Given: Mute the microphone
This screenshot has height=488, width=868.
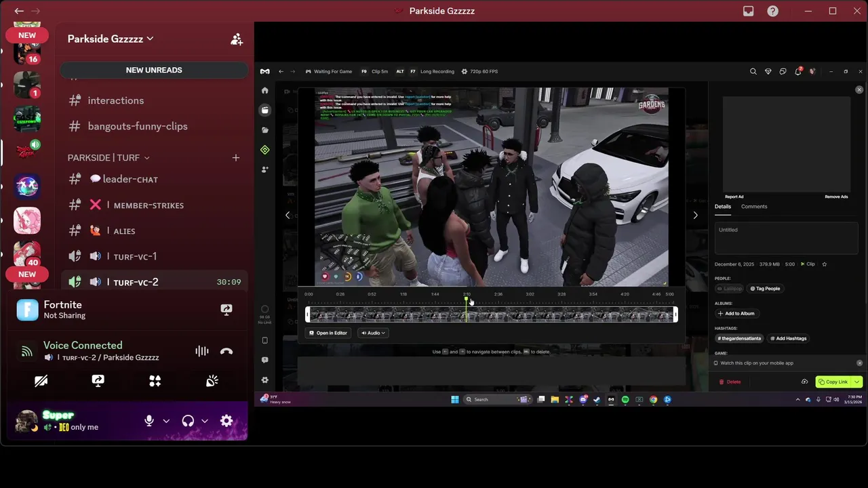Looking at the screenshot, I should [x=149, y=421].
